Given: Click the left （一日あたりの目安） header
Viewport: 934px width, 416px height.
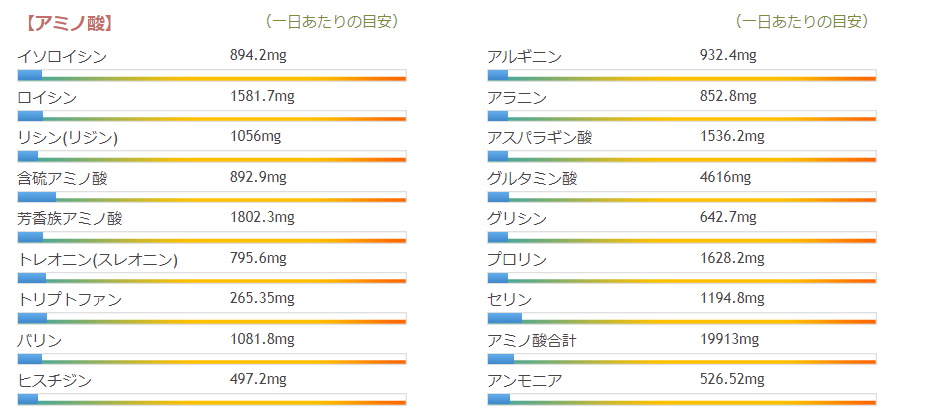Looking at the screenshot, I should point(325,21).
